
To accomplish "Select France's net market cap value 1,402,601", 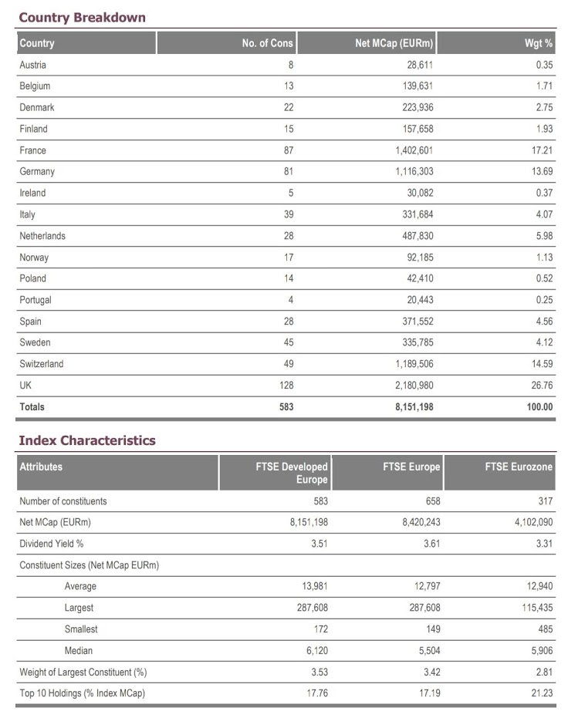I will 414,150.
